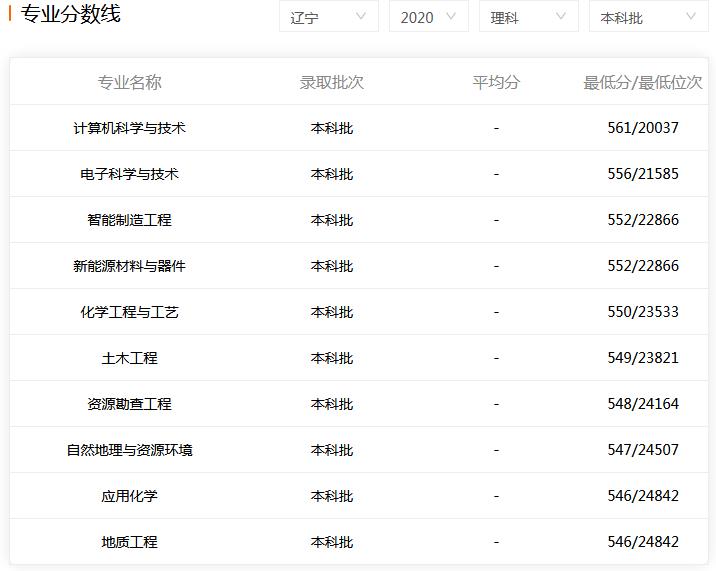Click the score 561/20037
This screenshot has height=571, width=716.
pyautogui.click(x=643, y=128)
